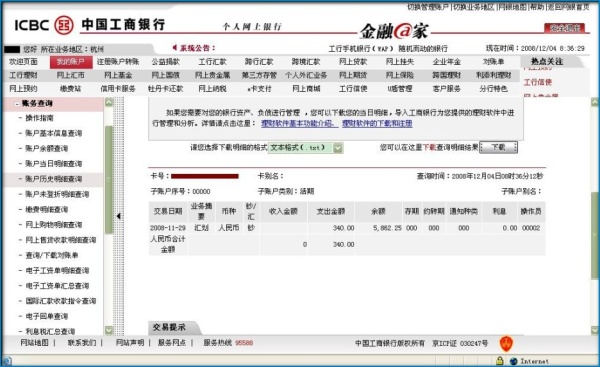Open 网上贷款 menu item
Screen dimensions: 600x367
click(353, 62)
